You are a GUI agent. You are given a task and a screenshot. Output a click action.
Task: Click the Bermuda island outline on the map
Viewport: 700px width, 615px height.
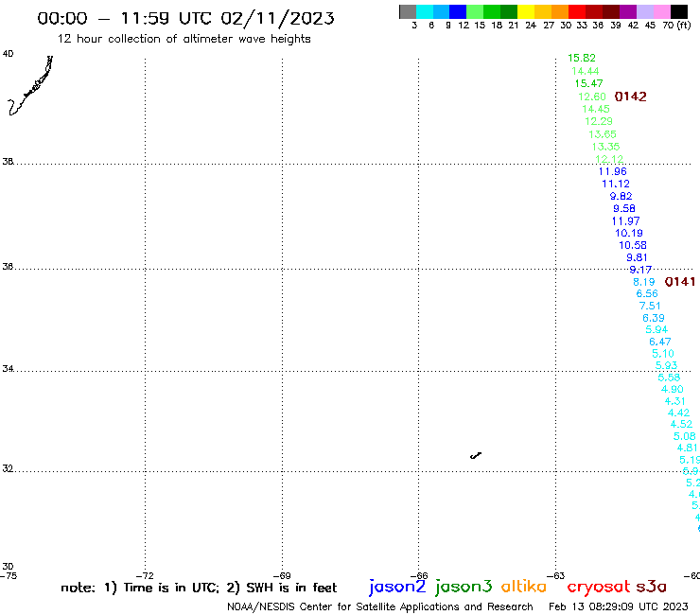coord(476,455)
